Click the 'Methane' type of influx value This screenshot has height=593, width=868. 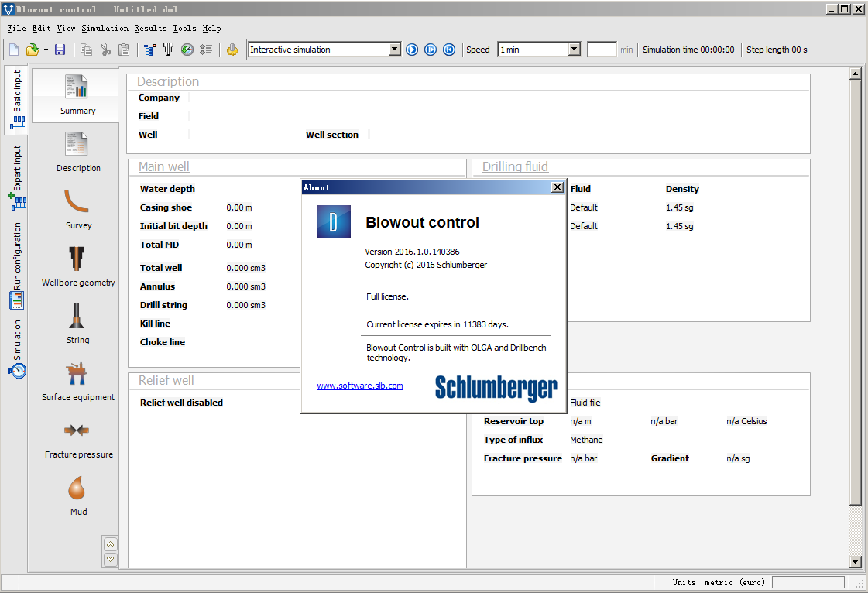click(586, 440)
